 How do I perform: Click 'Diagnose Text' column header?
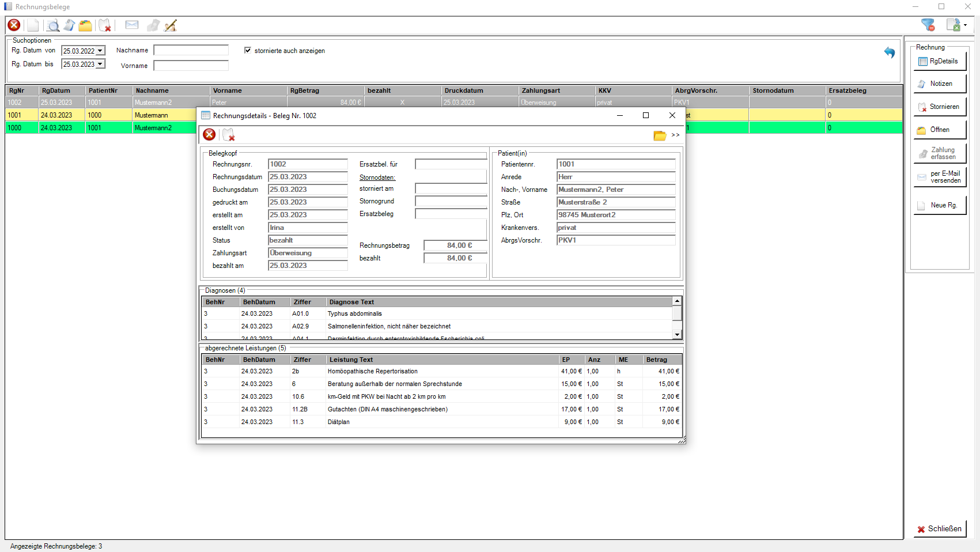click(x=498, y=302)
